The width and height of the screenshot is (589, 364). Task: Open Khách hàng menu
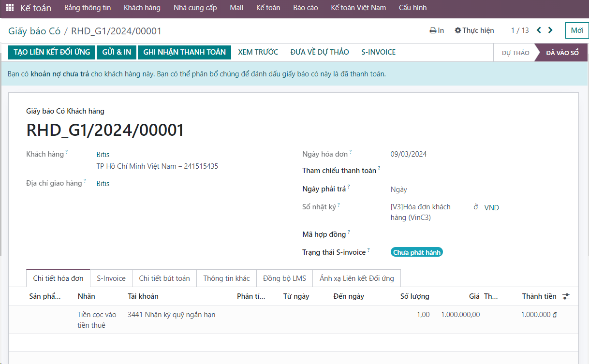[142, 8]
